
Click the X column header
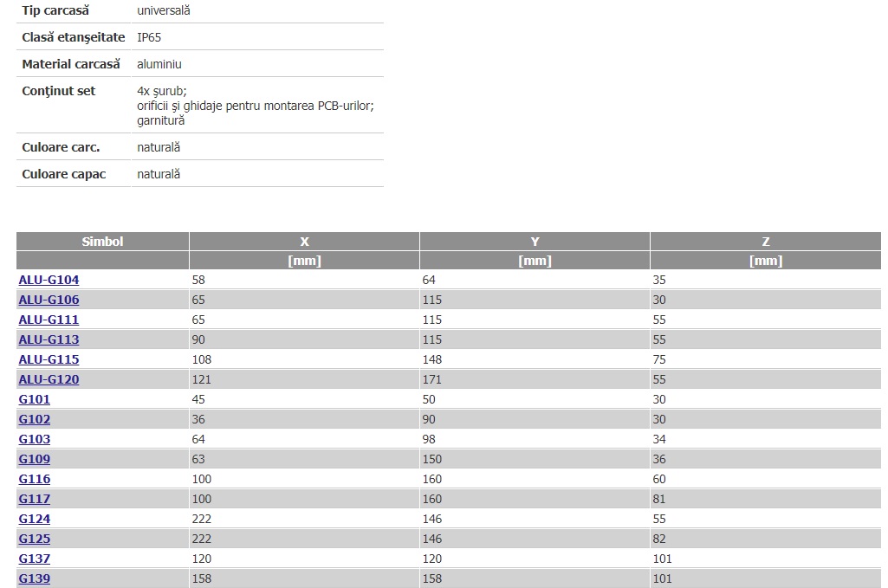click(305, 242)
